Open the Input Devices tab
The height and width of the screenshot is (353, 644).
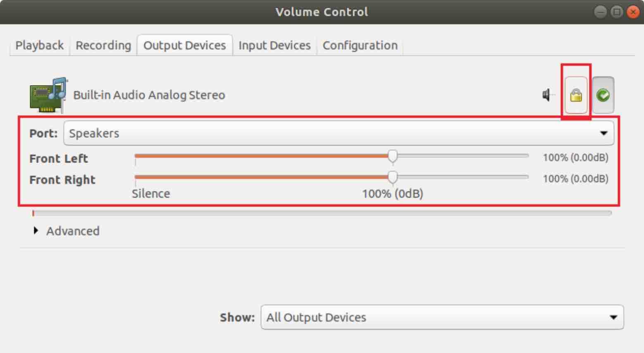tap(274, 45)
